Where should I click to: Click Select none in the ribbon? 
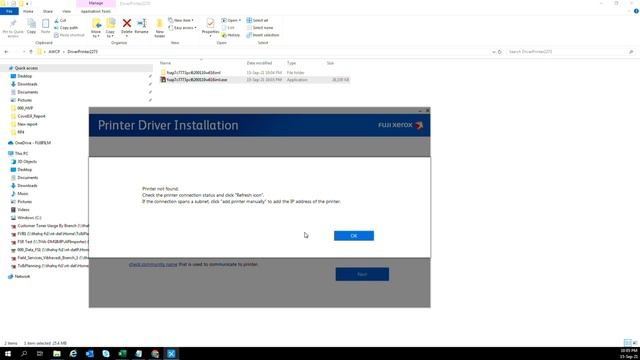click(x=260, y=28)
